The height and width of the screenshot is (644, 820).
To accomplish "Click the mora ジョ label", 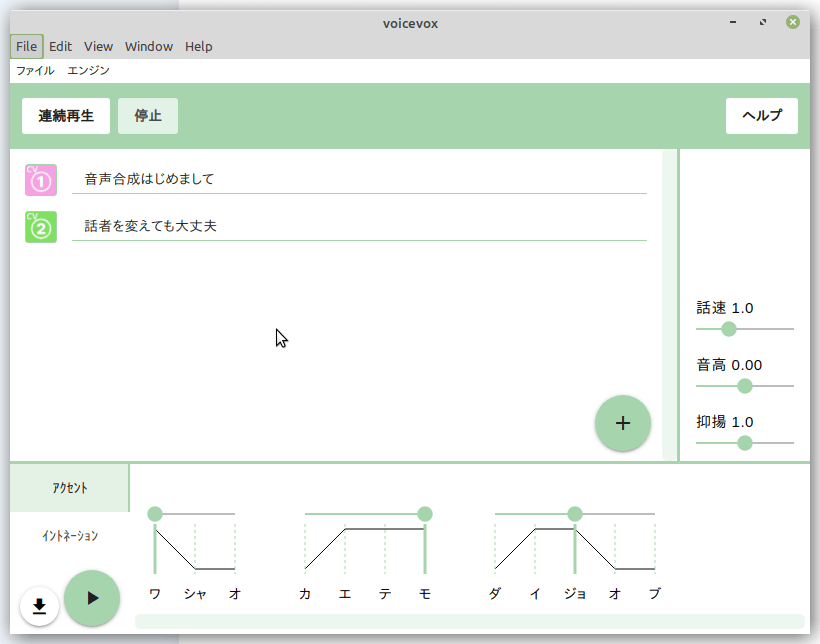I will click(575, 594).
